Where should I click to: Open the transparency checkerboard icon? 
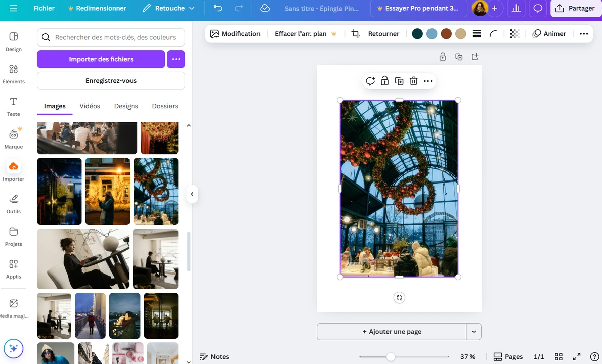click(x=514, y=33)
